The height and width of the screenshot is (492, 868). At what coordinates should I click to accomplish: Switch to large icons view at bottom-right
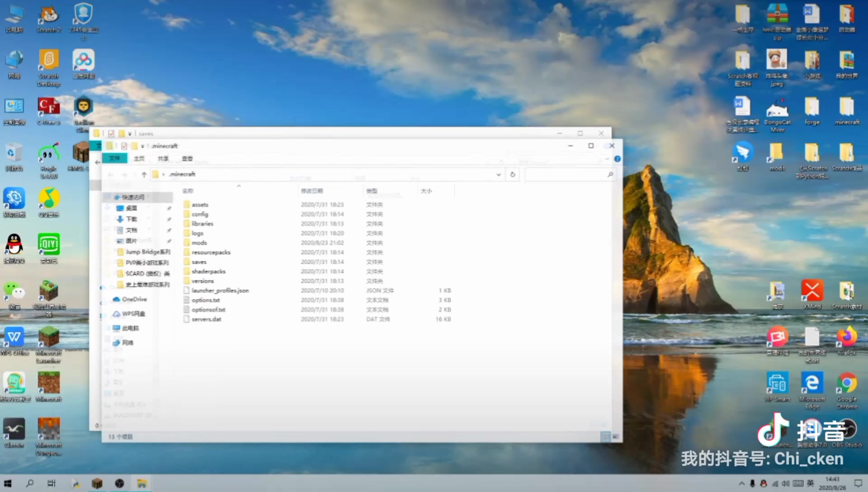tap(615, 437)
